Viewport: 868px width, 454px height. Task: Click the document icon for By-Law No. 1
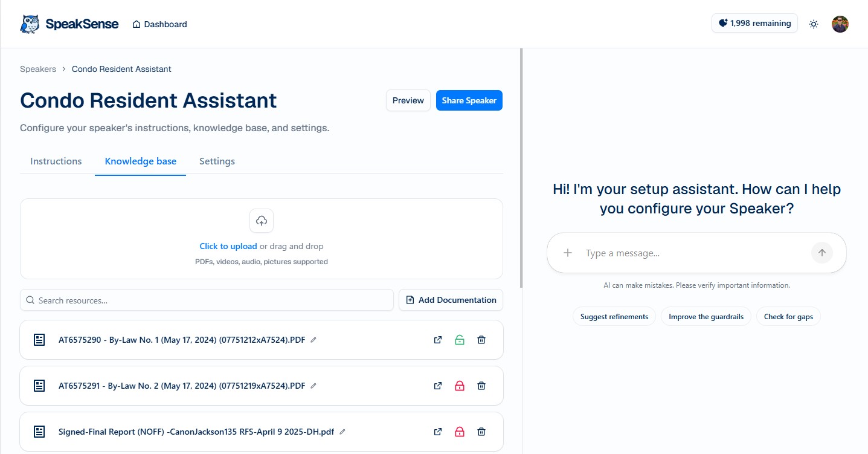39,340
